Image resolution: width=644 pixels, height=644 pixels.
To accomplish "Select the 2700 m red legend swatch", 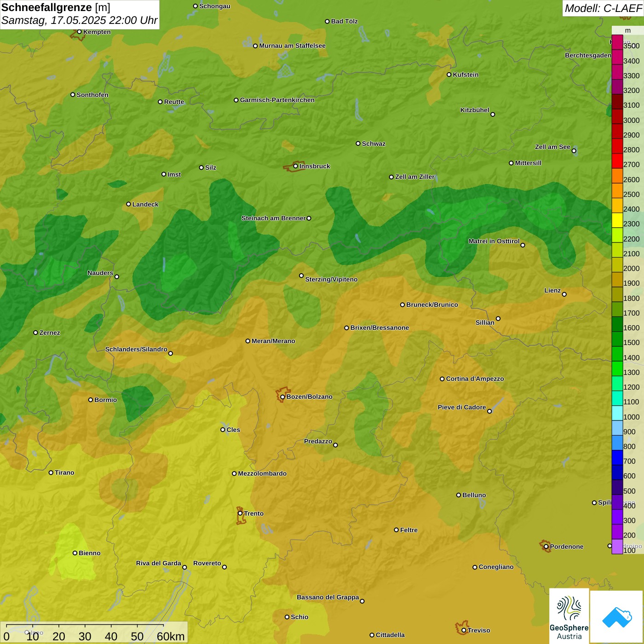I will (617, 161).
